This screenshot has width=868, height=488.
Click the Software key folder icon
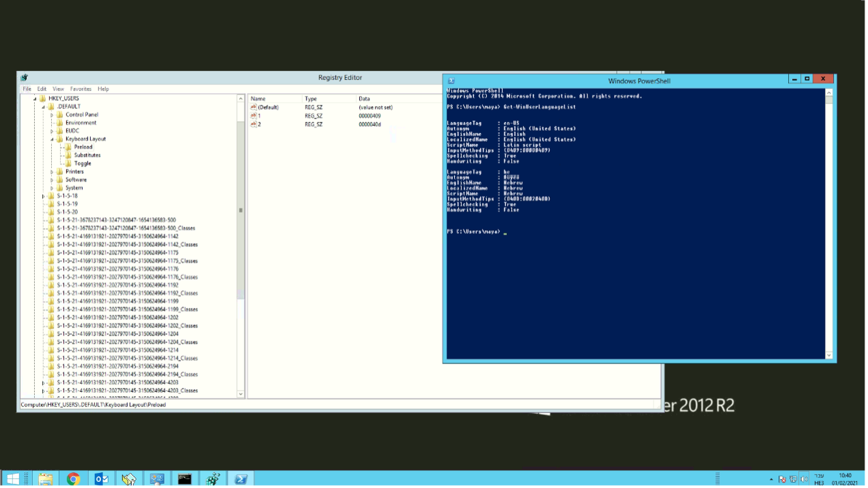click(60, 180)
